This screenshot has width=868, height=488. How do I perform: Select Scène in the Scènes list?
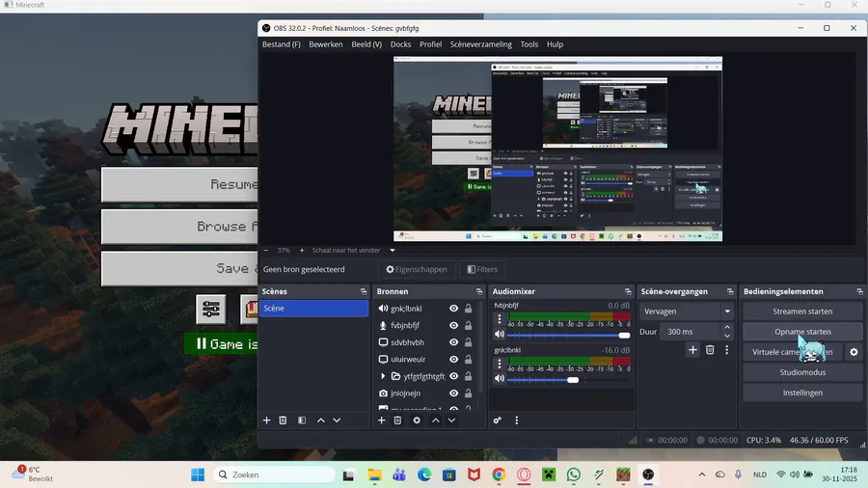[x=313, y=309]
